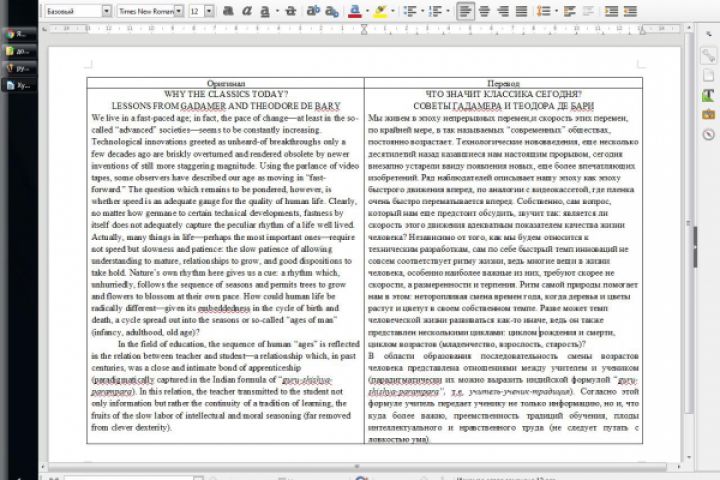Click the ruler's left indent marker
The height and width of the screenshot is (480, 720).
pyautogui.click(x=364, y=29)
